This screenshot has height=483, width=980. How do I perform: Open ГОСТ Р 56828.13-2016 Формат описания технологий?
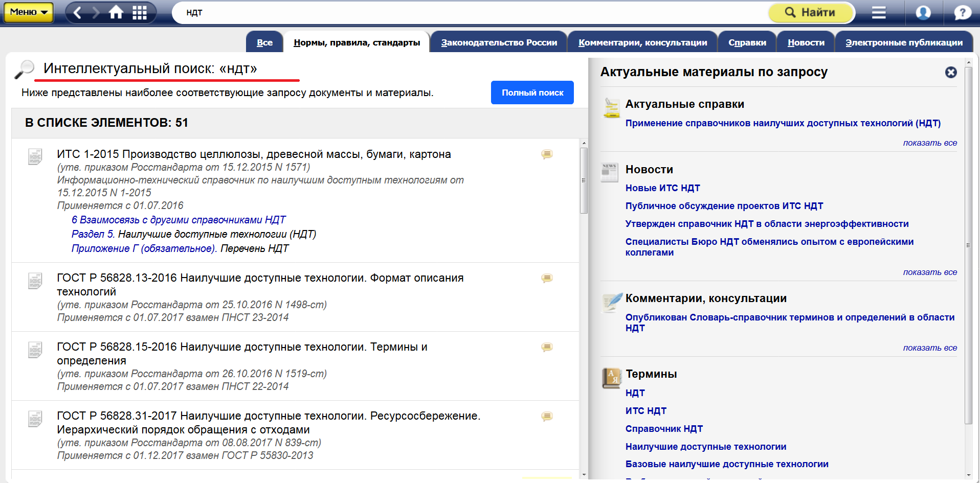coord(260,285)
